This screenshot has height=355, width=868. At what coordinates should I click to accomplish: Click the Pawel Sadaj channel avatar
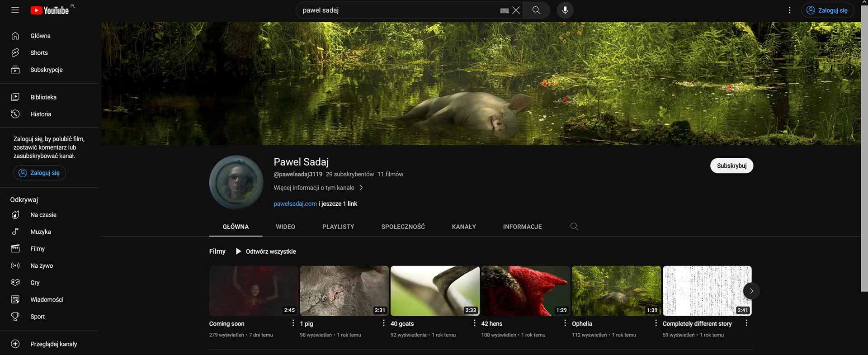coord(236,182)
